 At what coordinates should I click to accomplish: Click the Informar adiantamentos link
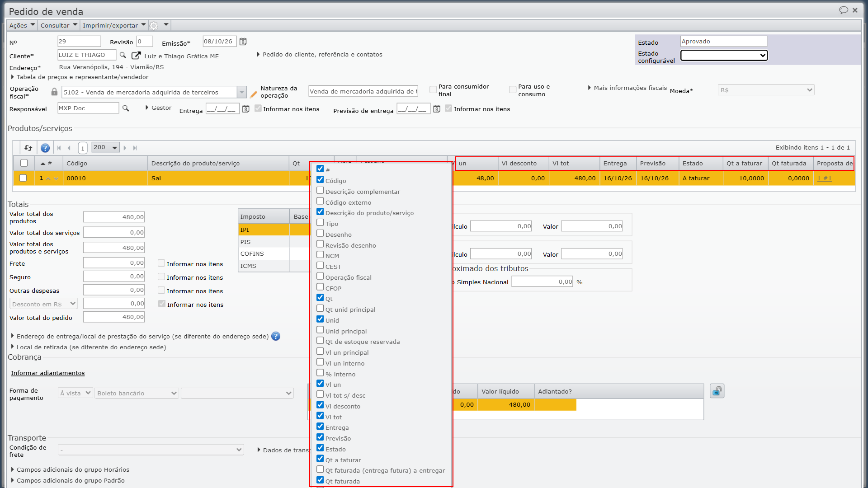[48, 373]
